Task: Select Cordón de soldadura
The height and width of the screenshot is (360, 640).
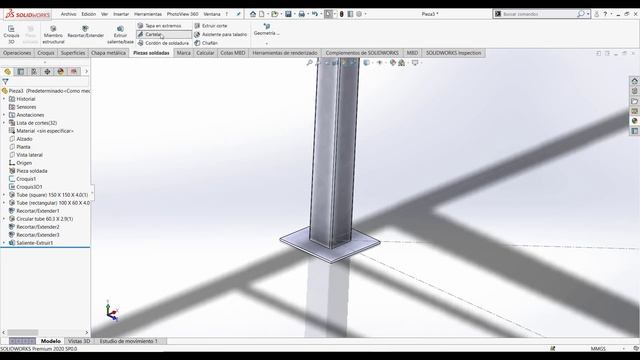Action: (163, 43)
